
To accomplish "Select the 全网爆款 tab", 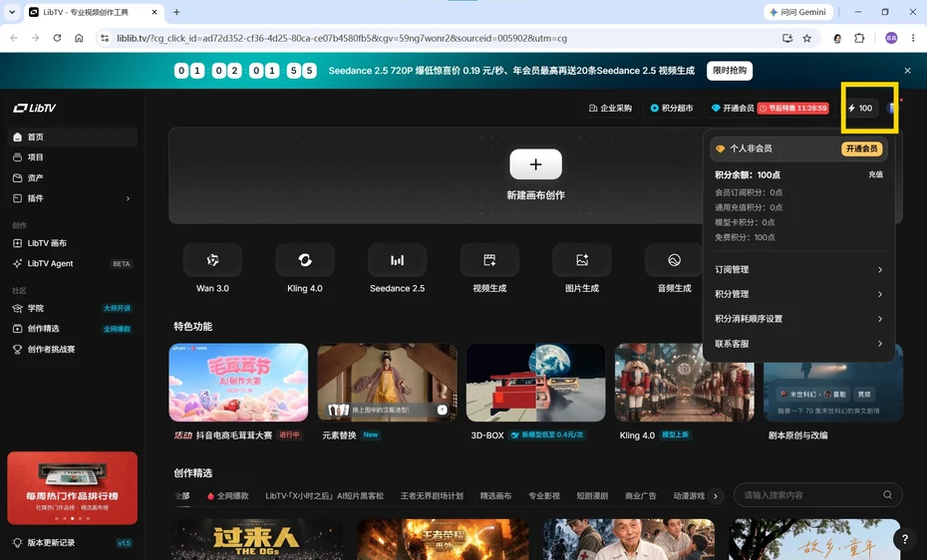I will [228, 495].
